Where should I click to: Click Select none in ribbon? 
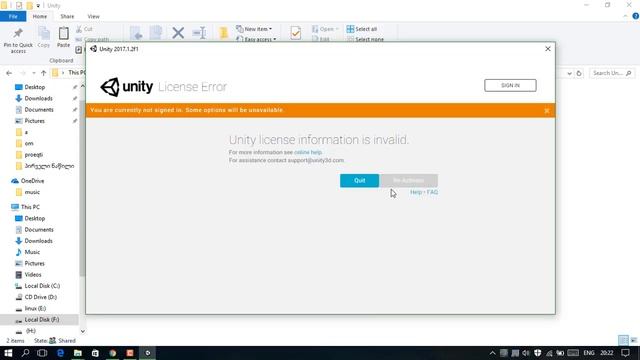(365, 39)
